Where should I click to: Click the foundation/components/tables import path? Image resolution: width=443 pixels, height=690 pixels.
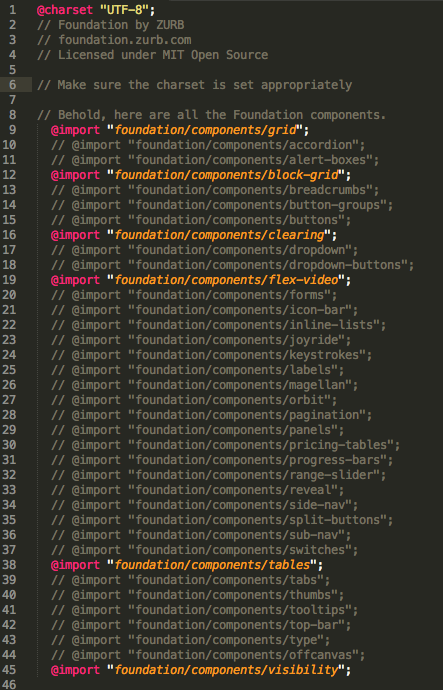[x=212, y=565]
